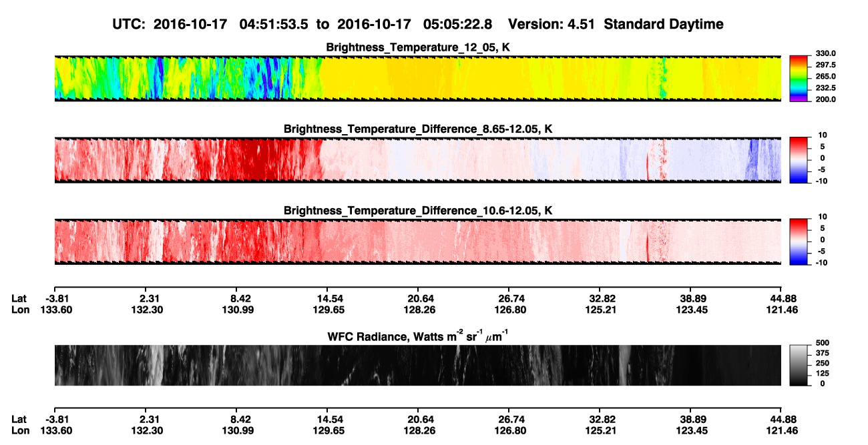Click the Brightness_Temperature_Difference_8.65-12.05 panel title

[418, 129]
